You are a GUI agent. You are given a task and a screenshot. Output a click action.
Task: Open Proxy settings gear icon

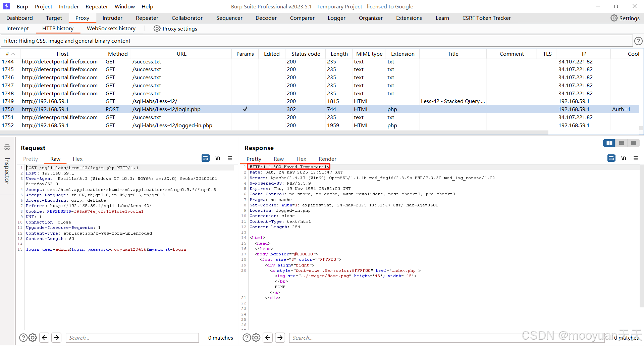(157, 29)
